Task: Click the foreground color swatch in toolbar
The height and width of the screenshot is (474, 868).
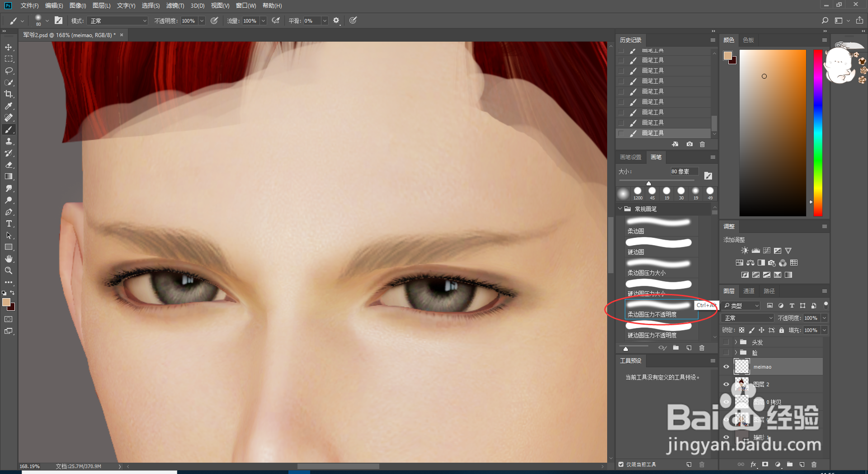Action: [6, 302]
